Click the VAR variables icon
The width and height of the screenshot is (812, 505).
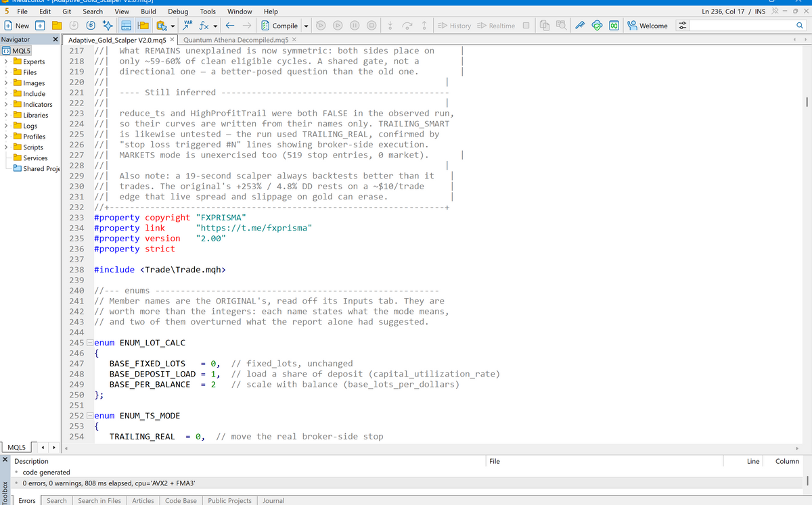click(x=189, y=26)
